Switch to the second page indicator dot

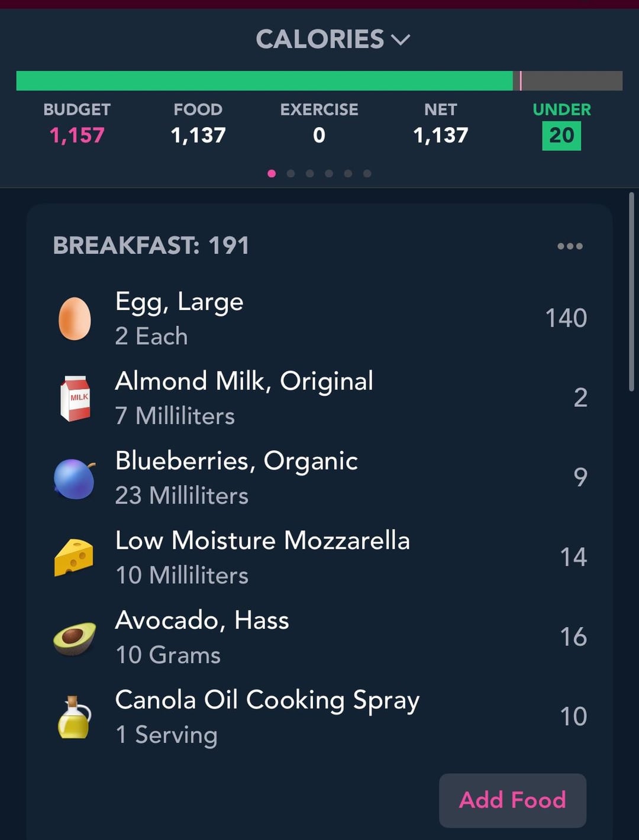pos(291,173)
